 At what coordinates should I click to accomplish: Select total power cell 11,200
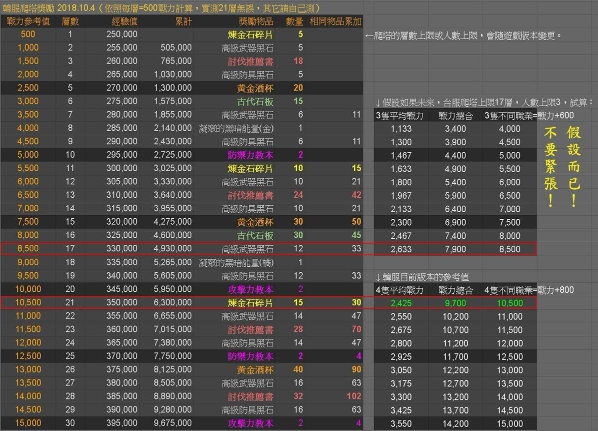click(454, 343)
